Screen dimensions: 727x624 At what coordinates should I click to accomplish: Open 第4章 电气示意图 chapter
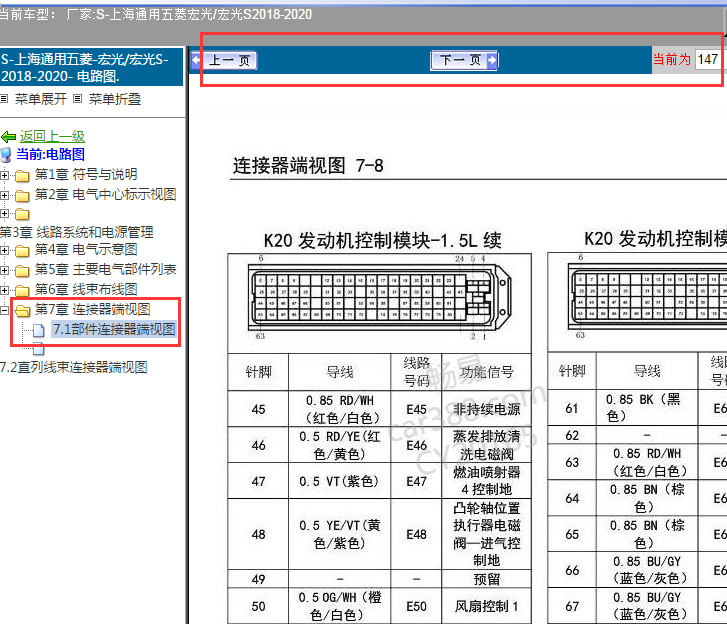[x=86, y=249]
